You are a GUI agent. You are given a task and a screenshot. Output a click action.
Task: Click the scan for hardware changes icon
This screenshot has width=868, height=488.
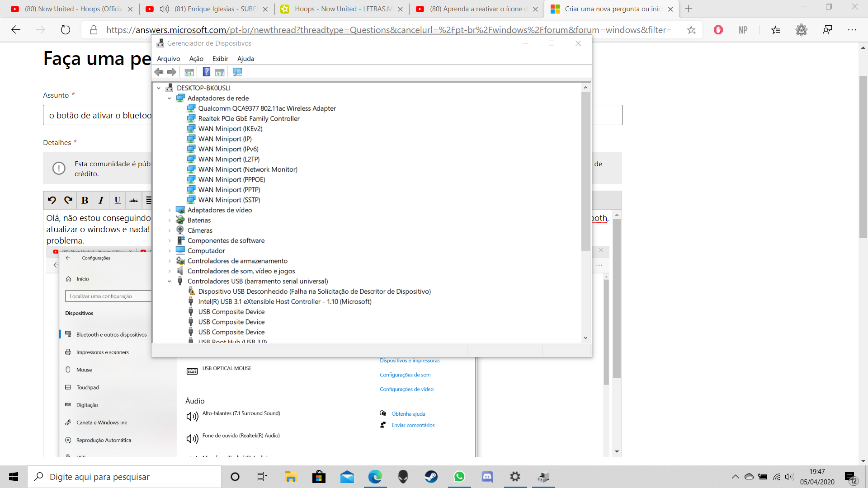237,72
